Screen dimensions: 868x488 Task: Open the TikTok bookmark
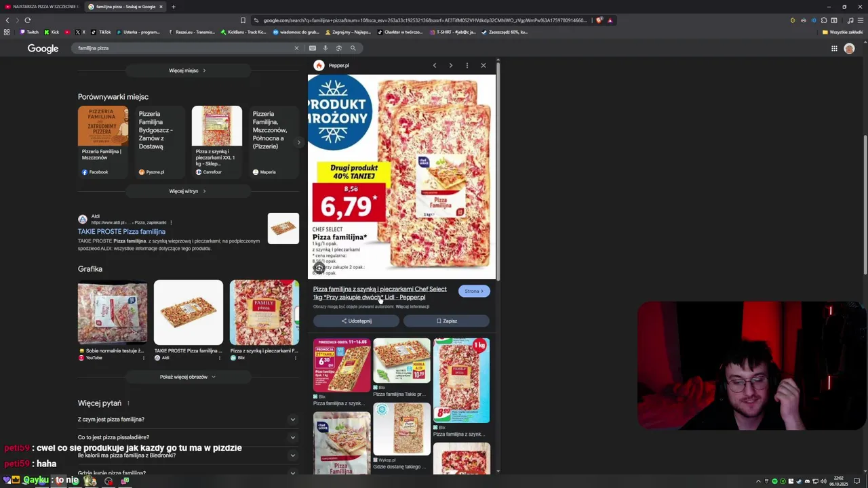[x=101, y=32]
